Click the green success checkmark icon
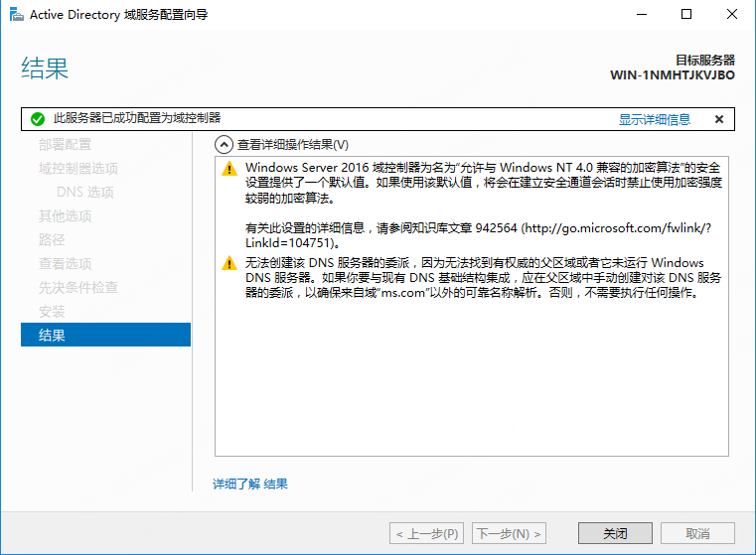Image resolution: width=756 pixels, height=555 pixels. coord(38,119)
